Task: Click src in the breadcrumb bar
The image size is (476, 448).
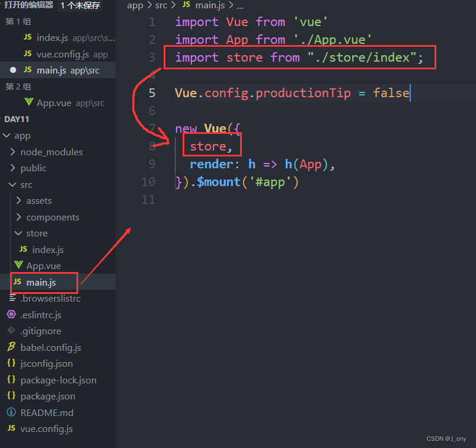Action: [161, 5]
